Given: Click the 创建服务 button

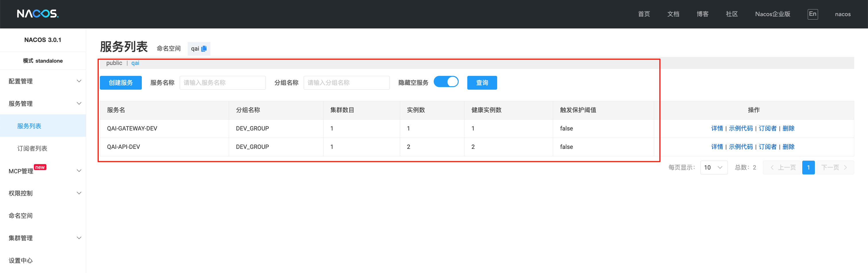Looking at the screenshot, I should [x=121, y=83].
